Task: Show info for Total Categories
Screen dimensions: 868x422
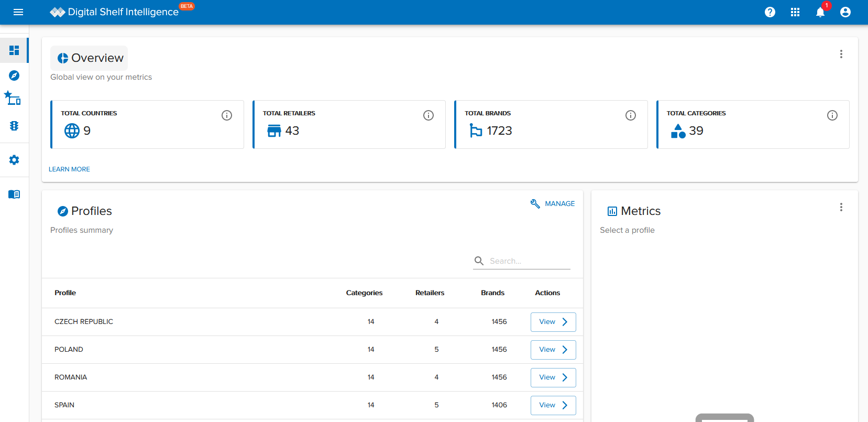Action: pos(832,115)
